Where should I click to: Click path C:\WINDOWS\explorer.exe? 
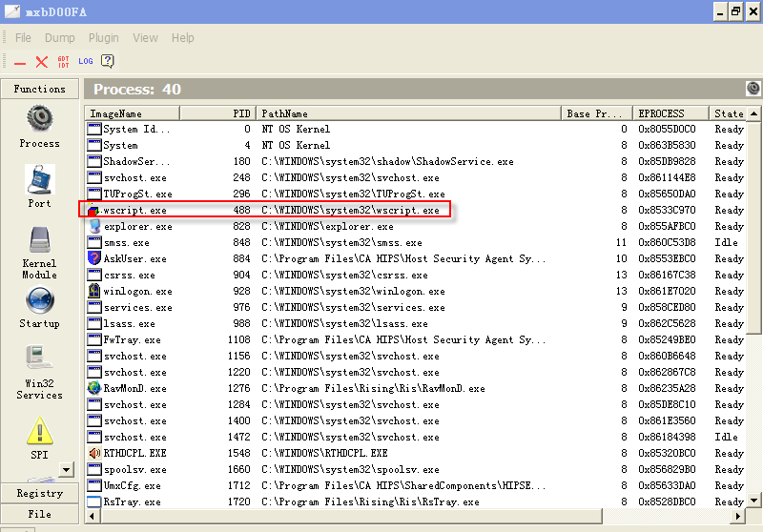point(327,227)
